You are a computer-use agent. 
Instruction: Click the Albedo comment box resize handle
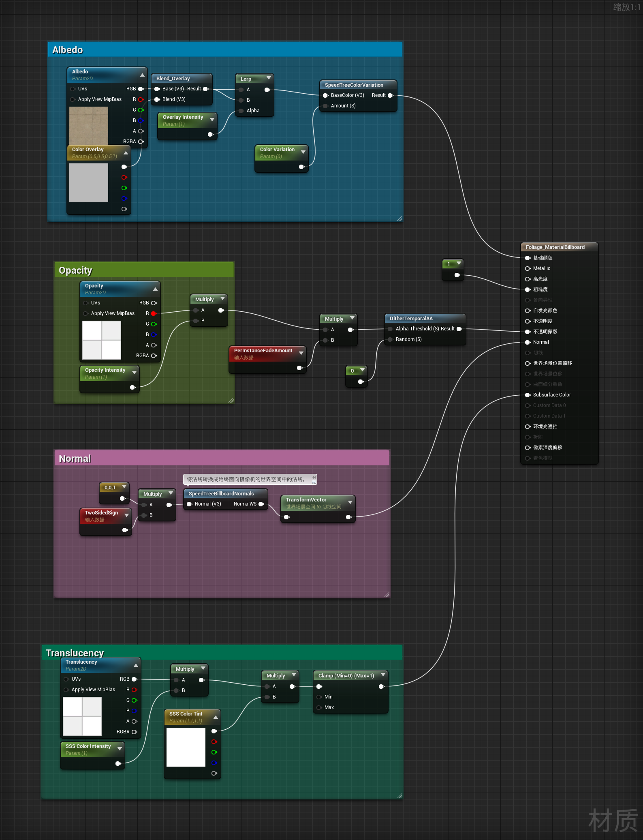click(399, 219)
